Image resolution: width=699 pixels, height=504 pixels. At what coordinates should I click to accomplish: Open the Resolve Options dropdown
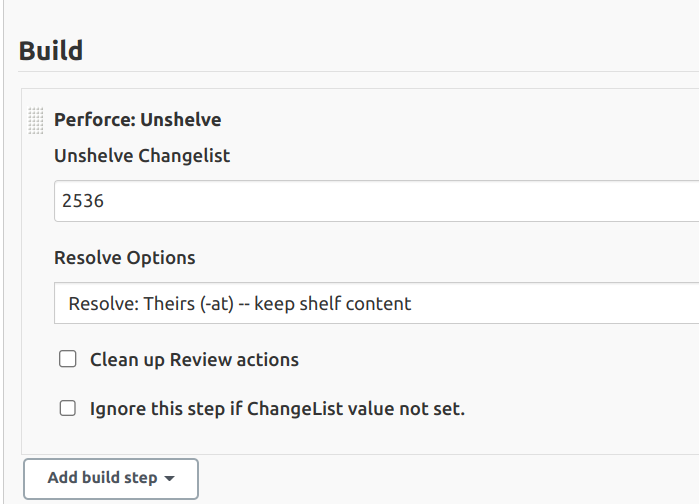(376, 303)
